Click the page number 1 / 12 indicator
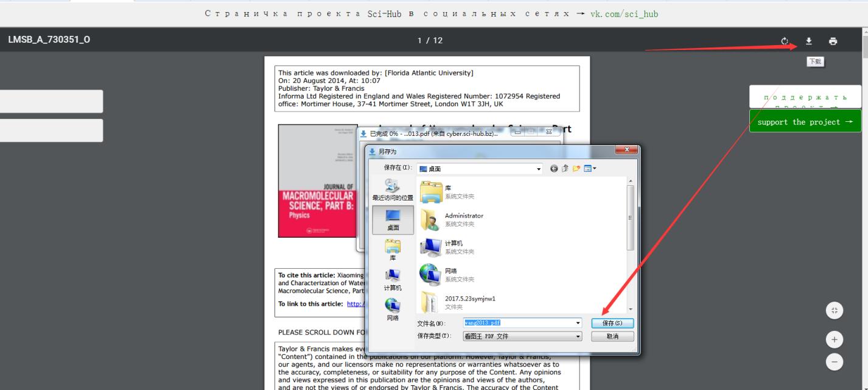 click(430, 41)
